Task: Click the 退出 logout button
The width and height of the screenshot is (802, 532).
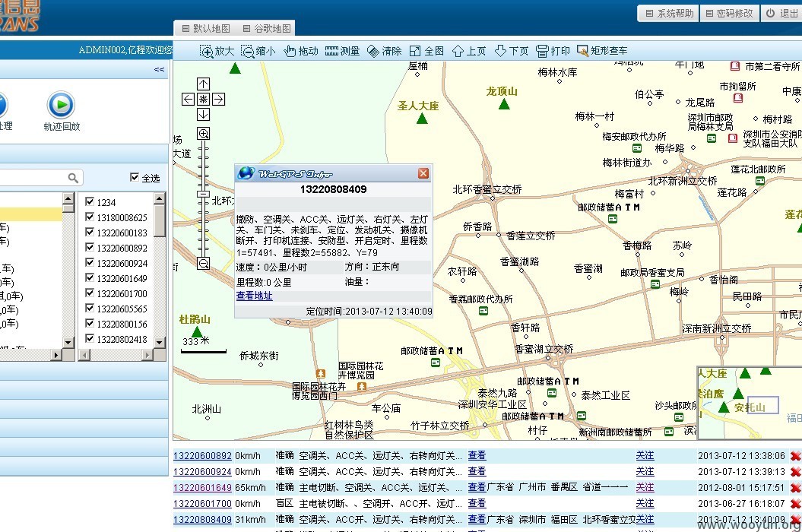Action: (x=781, y=14)
